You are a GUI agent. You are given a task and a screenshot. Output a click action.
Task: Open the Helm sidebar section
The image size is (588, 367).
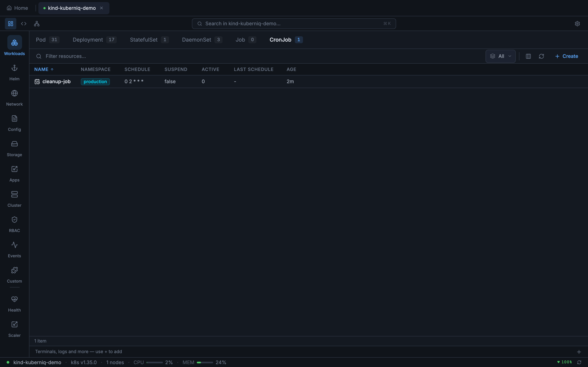coord(14,72)
